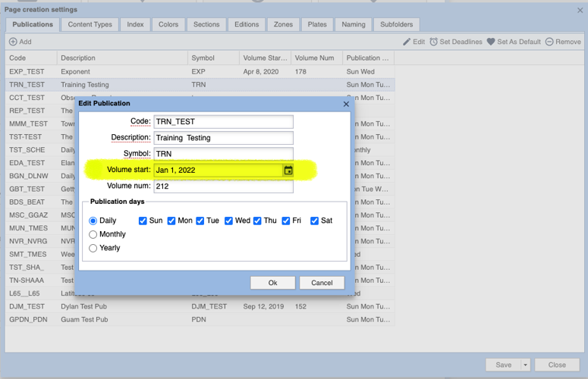Click the Save button
Image resolution: width=588 pixels, height=379 pixels.
pos(503,365)
